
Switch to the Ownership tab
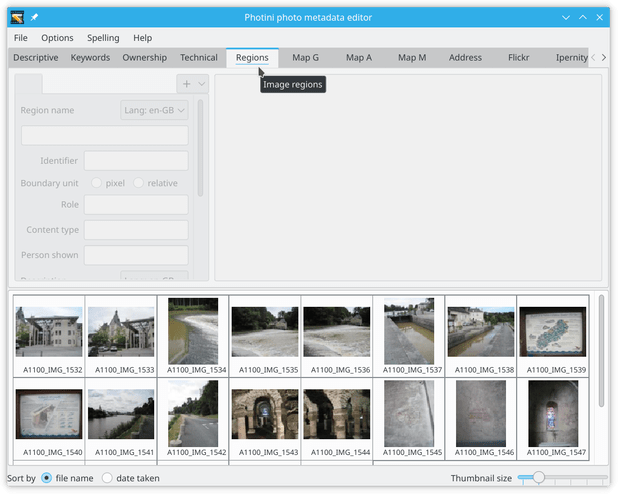(x=144, y=58)
